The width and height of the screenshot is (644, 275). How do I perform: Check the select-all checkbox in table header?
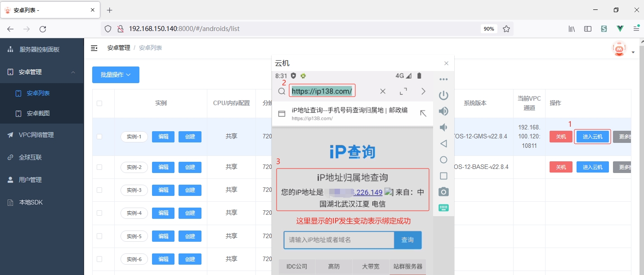pyautogui.click(x=99, y=103)
